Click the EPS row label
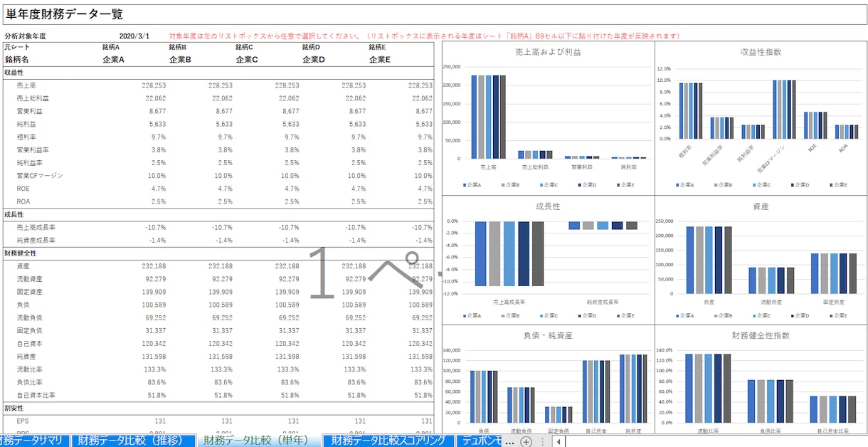 (x=23, y=421)
